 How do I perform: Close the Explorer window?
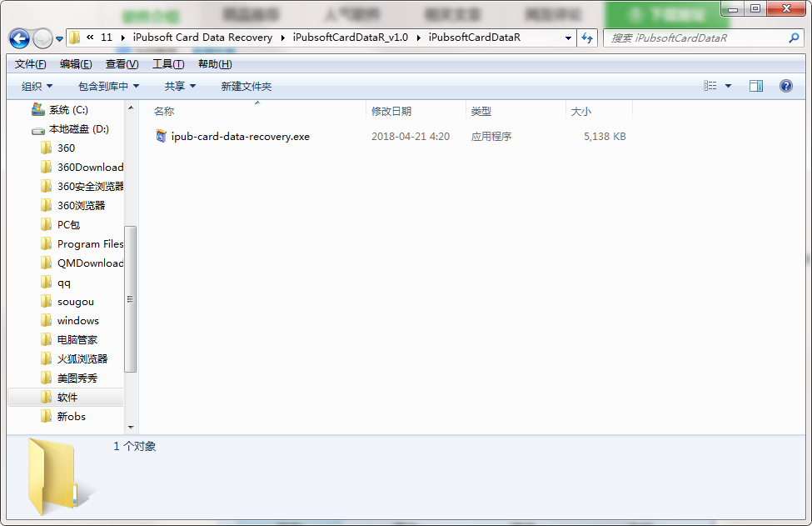point(786,9)
